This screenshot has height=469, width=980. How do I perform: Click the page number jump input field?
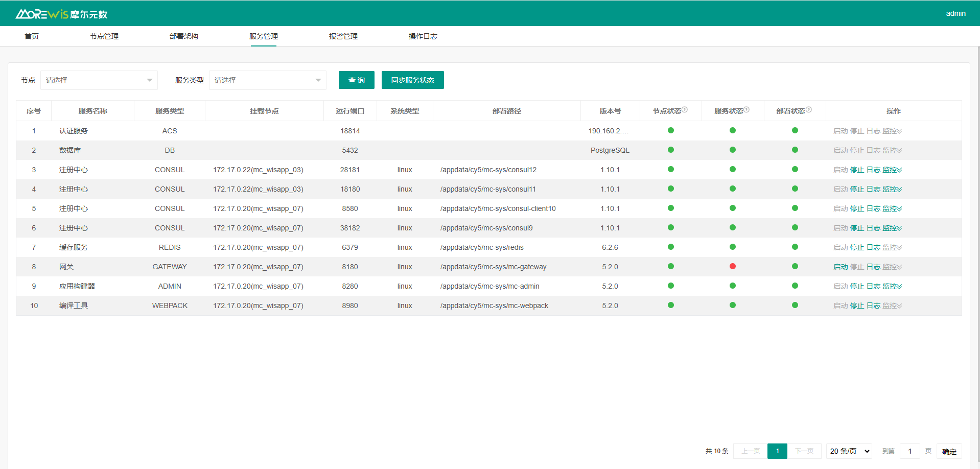(x=909, y=451)
